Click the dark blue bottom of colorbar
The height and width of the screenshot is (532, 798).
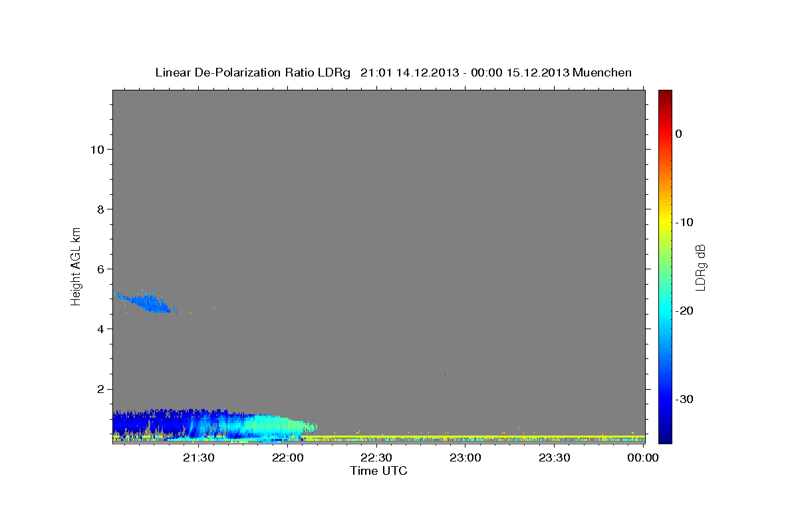click(x=665, y=436)
